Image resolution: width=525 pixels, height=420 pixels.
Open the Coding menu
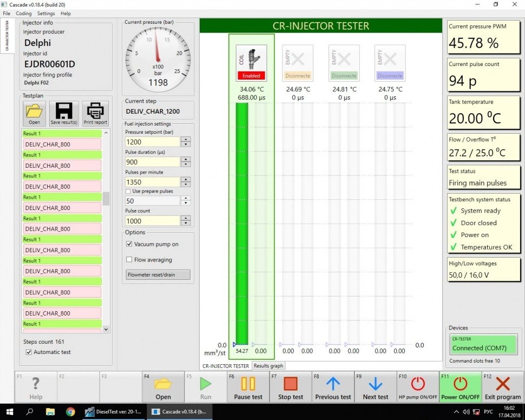pyautogui.click(x=23, y=14)
